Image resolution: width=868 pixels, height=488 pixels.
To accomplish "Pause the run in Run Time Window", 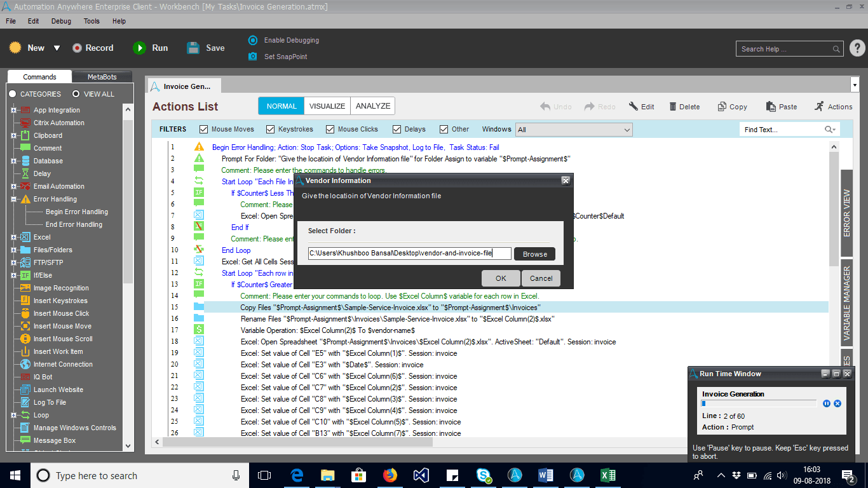I will pos(827,403).
